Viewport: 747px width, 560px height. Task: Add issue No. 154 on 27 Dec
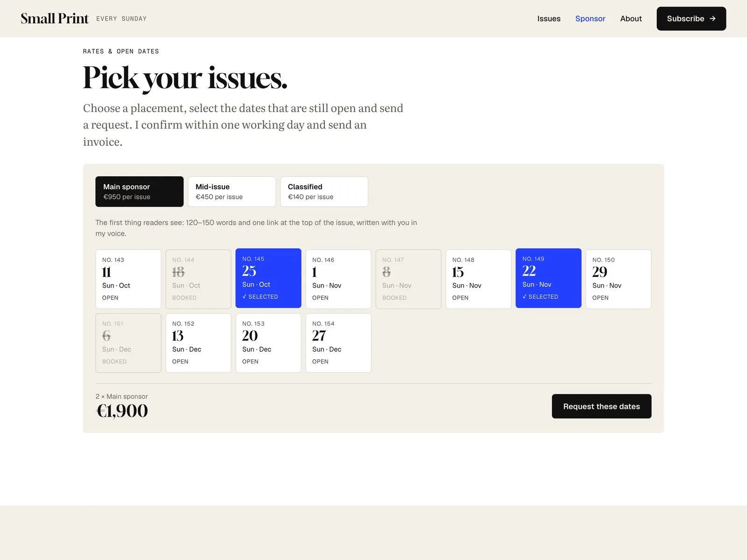click(338, 343)
